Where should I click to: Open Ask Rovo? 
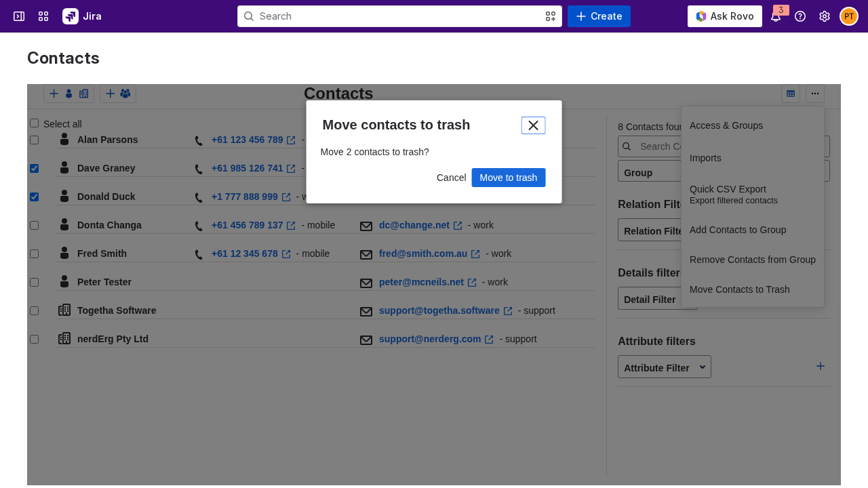tap(724, 16)
